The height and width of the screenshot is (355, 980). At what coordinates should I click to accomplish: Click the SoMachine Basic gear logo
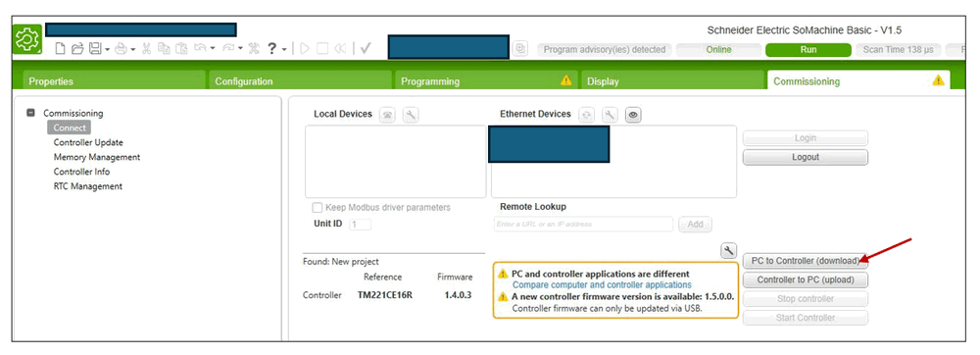tap(27, 39)
